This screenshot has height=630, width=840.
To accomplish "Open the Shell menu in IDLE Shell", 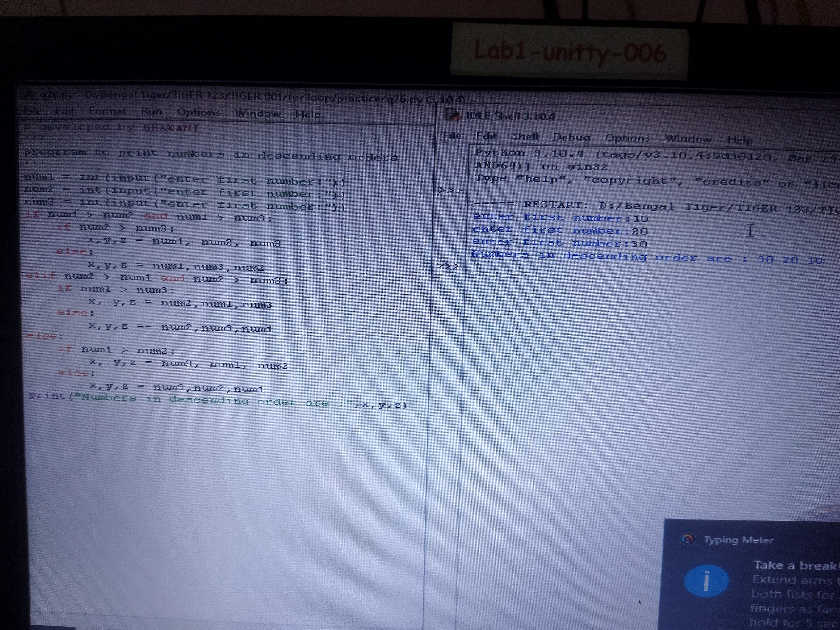I will coord(525,137).
